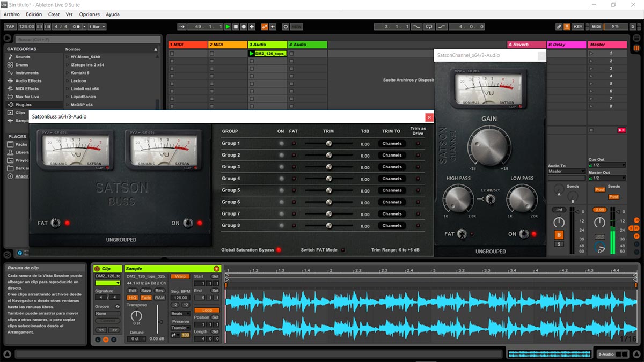Toggle the Arrangement loop switch

pyautogui.click(x=429, y=26)
